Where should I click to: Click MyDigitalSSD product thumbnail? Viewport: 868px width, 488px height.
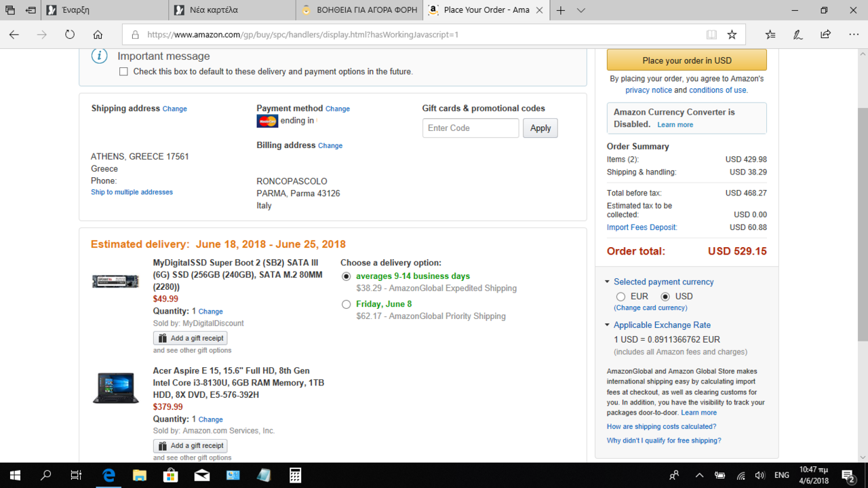point(115,281)
